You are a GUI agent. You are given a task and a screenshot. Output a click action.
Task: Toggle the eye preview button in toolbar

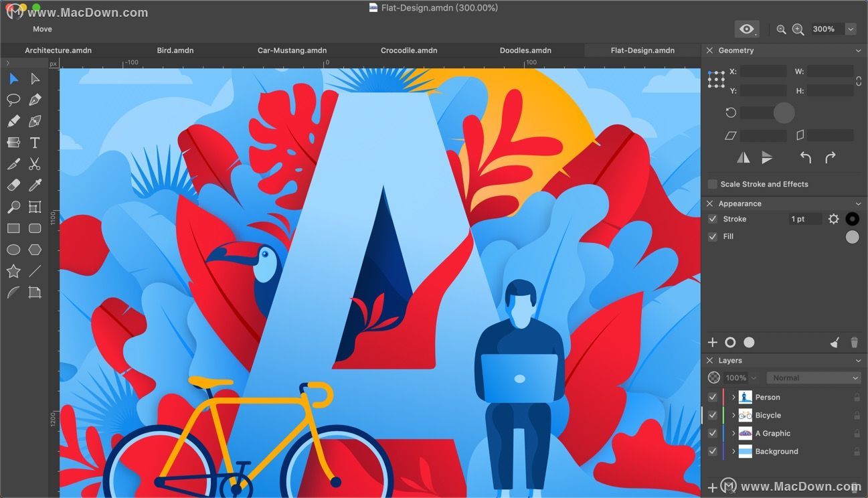point(747,29)
